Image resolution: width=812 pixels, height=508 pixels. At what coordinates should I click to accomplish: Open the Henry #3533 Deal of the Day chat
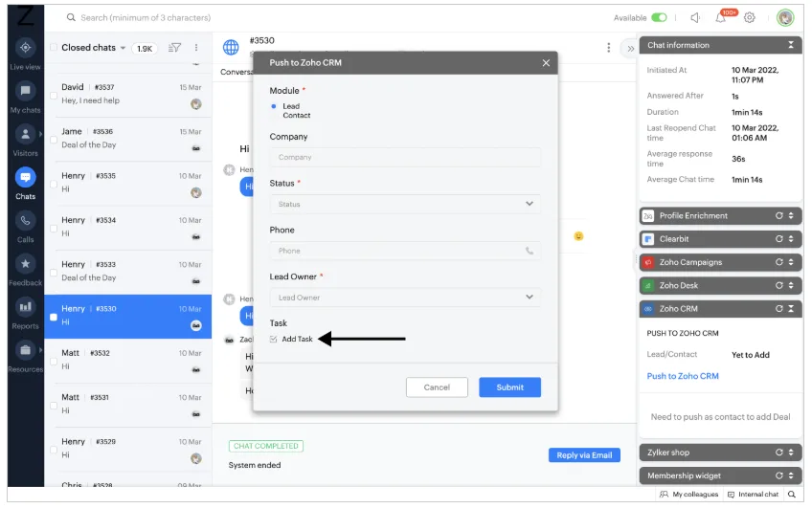[128, 272]
